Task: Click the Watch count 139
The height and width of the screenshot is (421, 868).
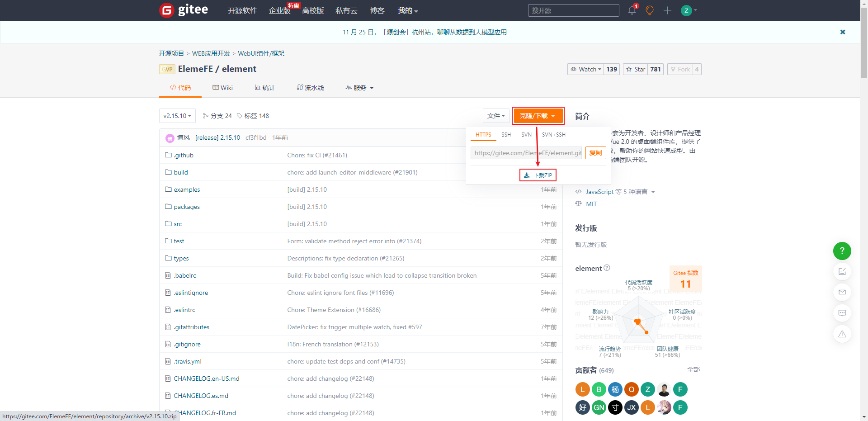Action: coord(612,69)
